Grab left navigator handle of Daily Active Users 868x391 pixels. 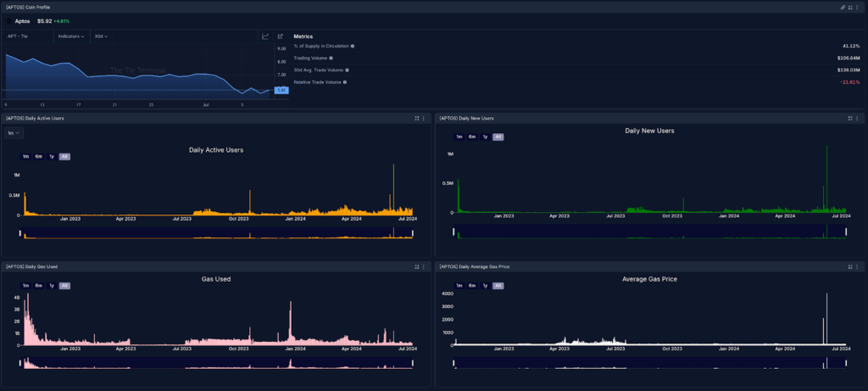20,233
